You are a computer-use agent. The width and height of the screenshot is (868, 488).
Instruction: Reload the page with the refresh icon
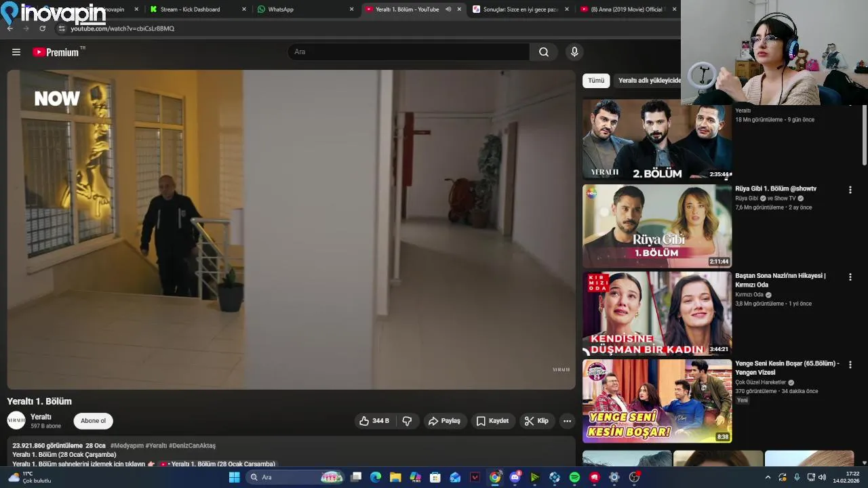(43, 28)
